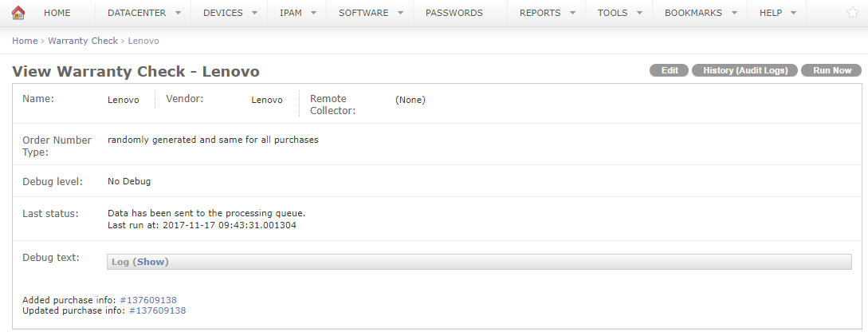Open the updated purchase info #137609138 link
868x336 pixels.
pyautogui.click(x=157, y=310)
